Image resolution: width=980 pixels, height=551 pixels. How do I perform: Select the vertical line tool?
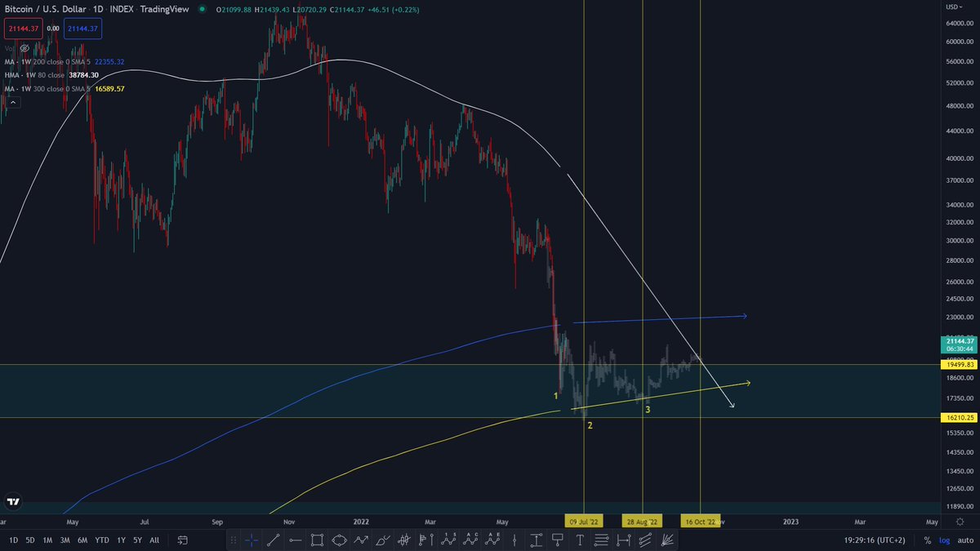tap(514, 540)
